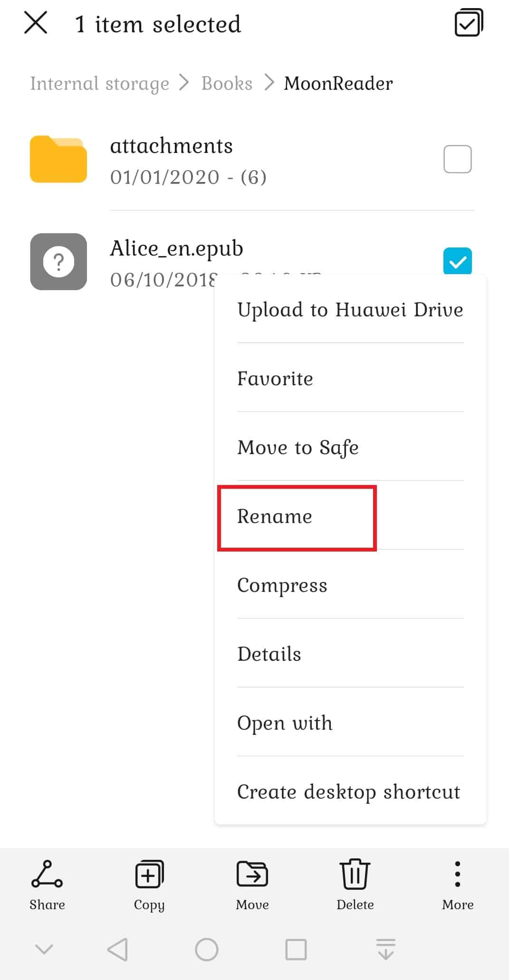Tap the yellow attachments folder icon
This screenshot has width=509, height=980.
pyautogui.click(x=58, y=160)
